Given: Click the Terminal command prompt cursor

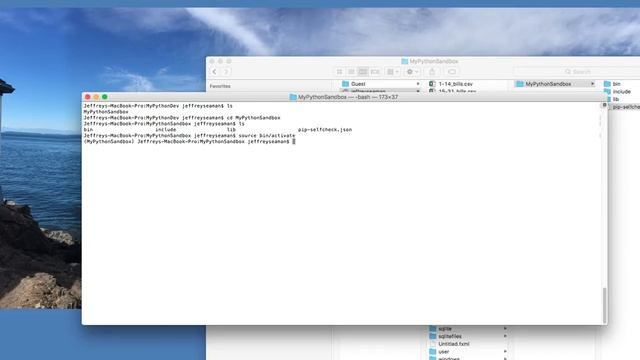Looking at the screenshot, I should (x=293, y=141).
